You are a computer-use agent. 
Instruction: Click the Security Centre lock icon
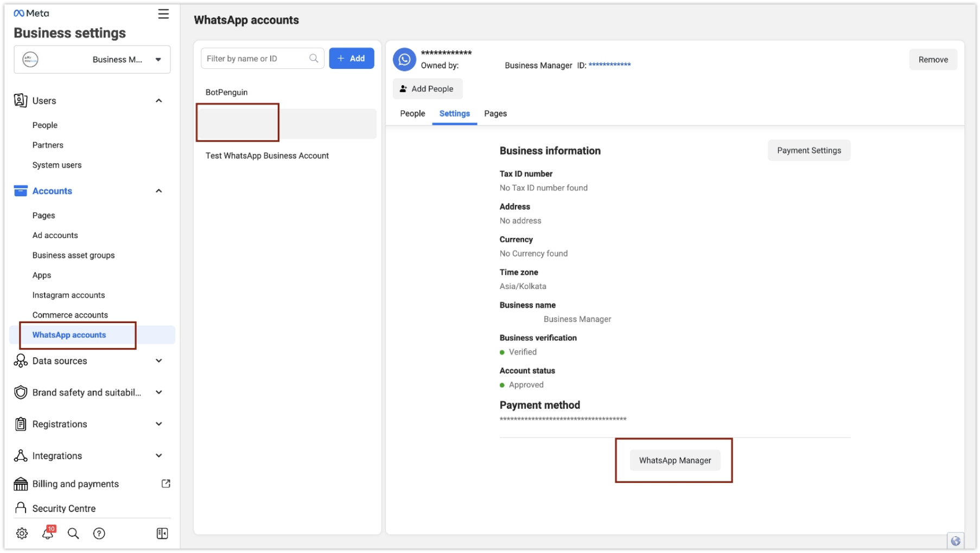click(x=21, y=508)
